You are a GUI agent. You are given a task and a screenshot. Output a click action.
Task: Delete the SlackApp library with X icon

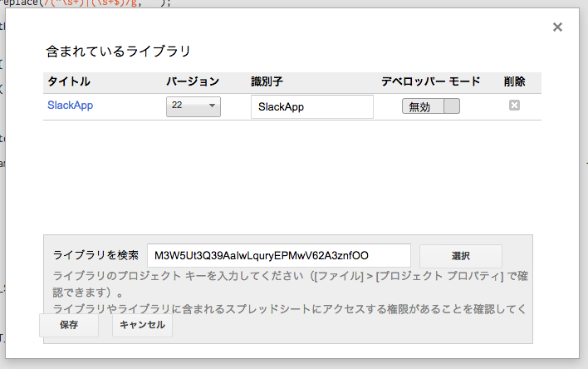pos(514,106)
